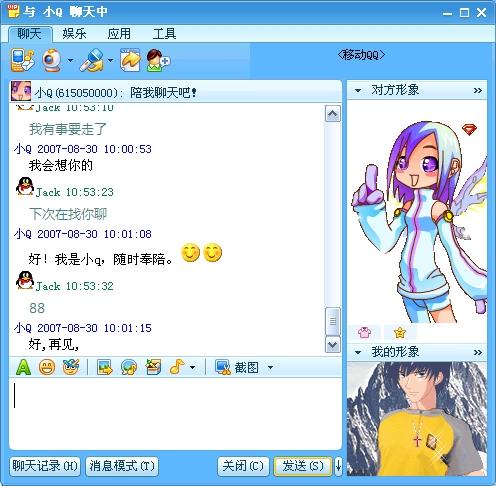Click the music note sharing icon
The width and height of the screenshot is (496, 486).
(x=177, y=367)
